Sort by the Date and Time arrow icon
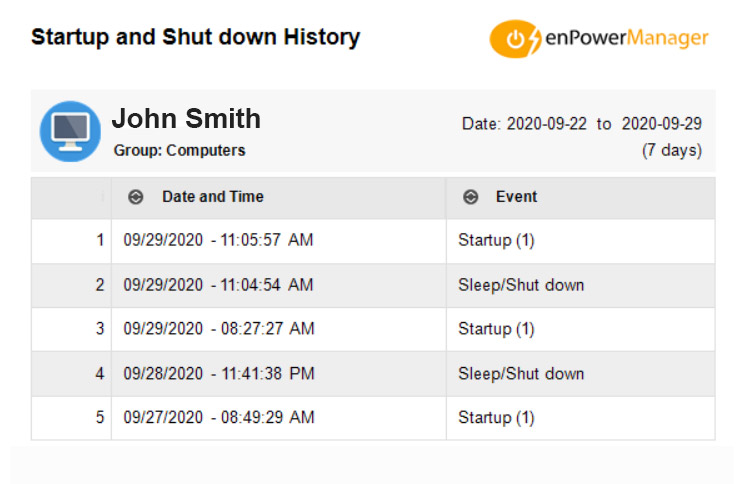Image resolution: width=751 pixels, height=484 pixels. point(136,197)
